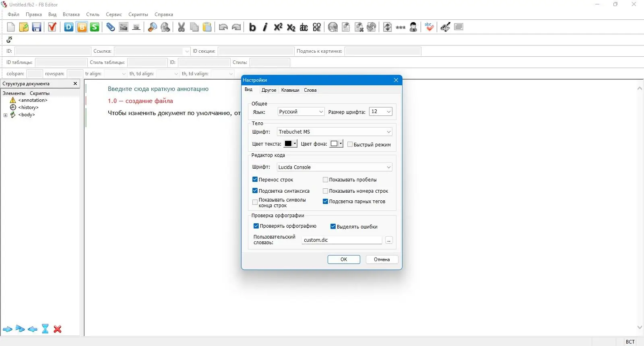Open the Файл menu
This screenshot has height=346, width=644.
click(x=13, y=14)
